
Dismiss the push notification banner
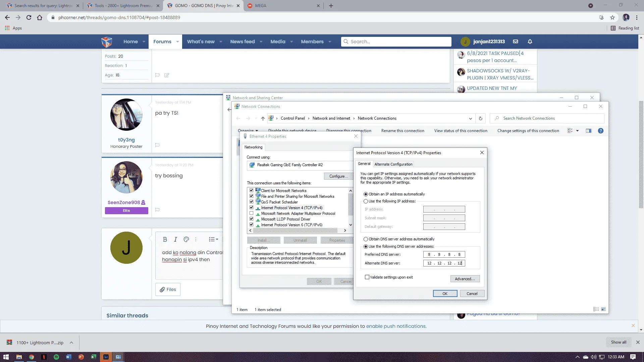click(x=633, y=326)
